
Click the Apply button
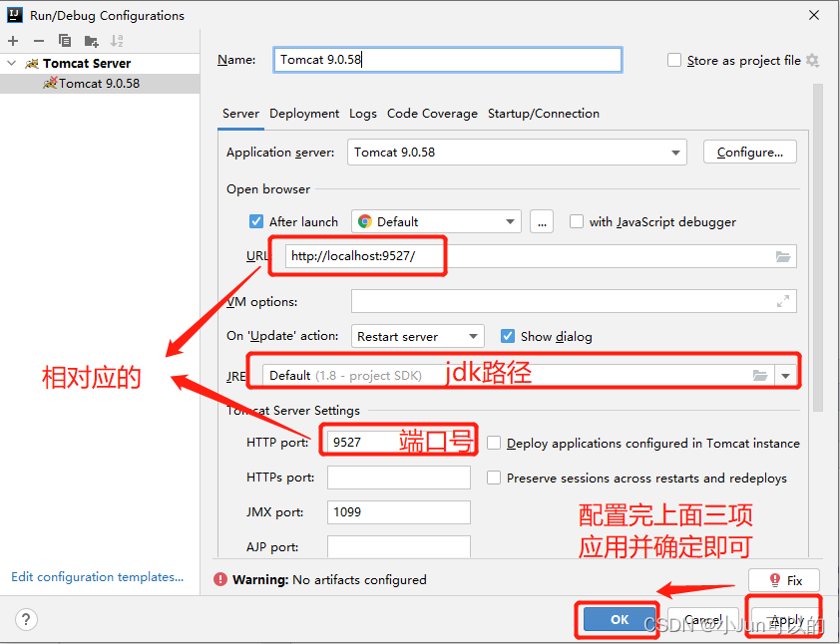(786, 619)
